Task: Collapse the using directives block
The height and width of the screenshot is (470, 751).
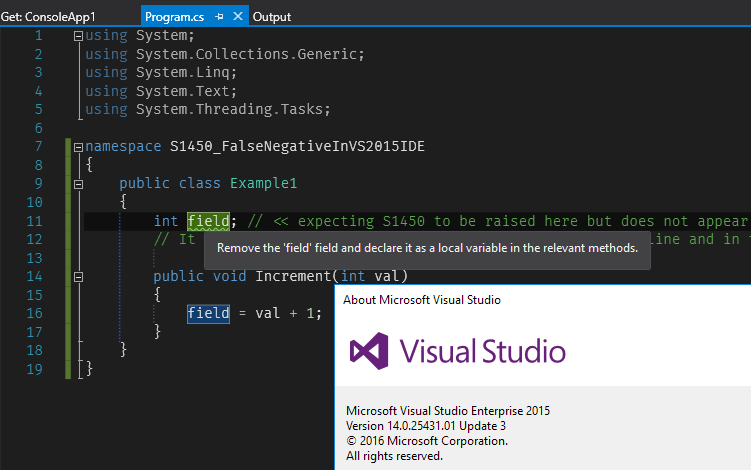Action: click(x=79, y=36)
